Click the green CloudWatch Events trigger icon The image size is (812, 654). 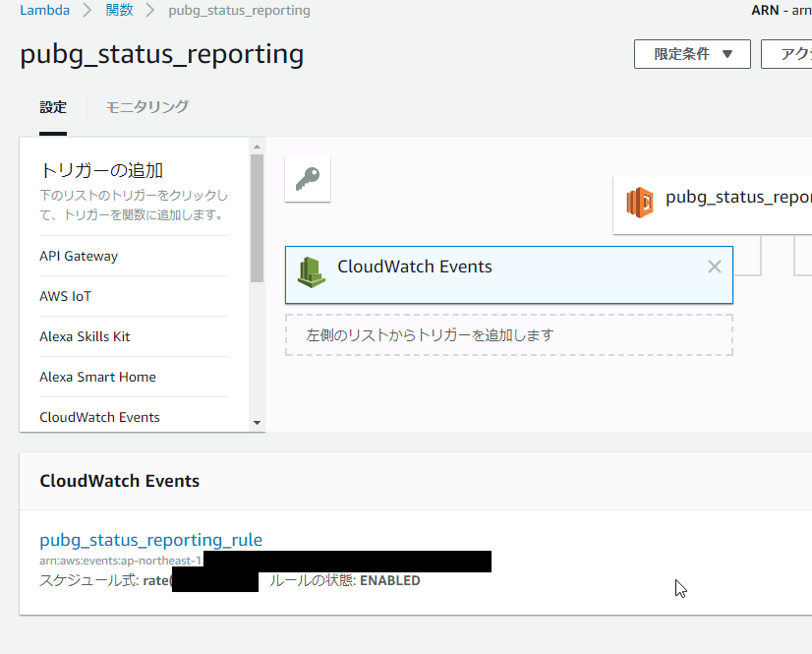click(312, 272)
